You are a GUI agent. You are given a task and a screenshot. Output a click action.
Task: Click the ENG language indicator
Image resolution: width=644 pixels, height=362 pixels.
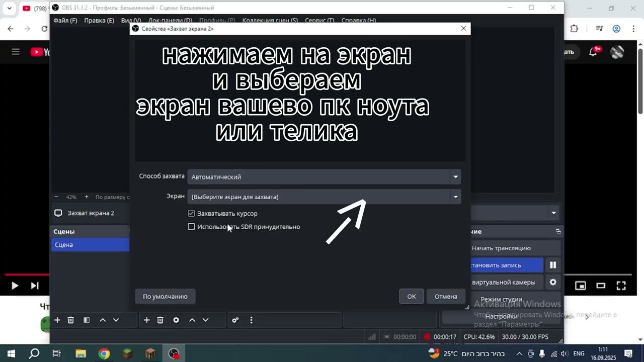coord(579,353)
